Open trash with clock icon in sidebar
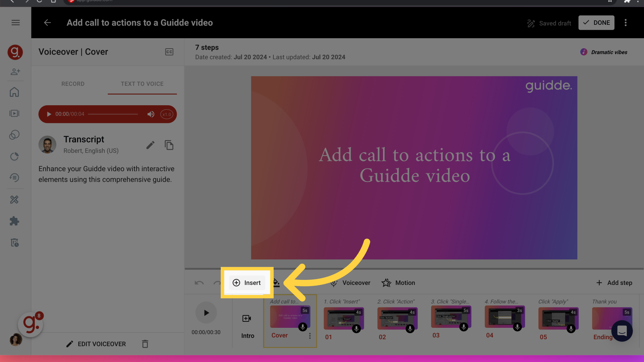 pos(14,243)
